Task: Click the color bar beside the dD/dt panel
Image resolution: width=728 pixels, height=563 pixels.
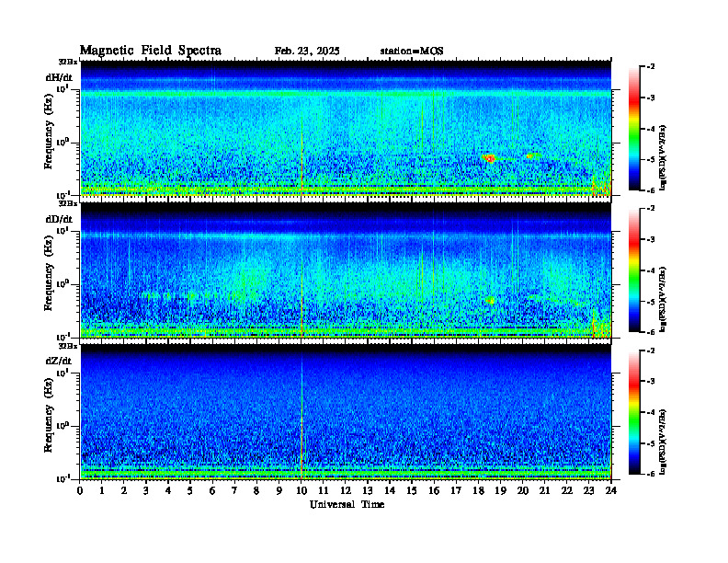Action: point(634,270)
